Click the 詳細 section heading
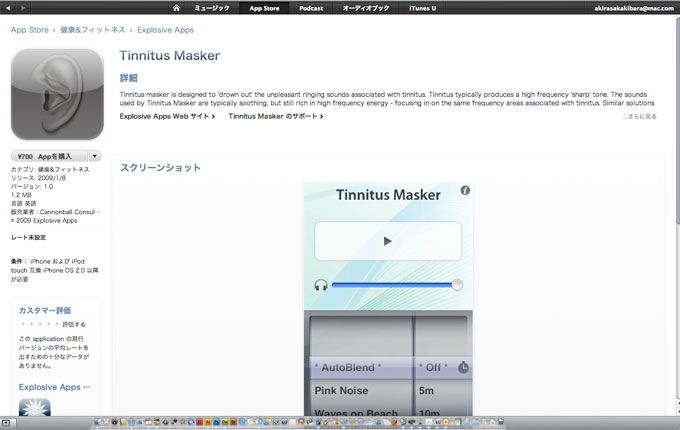 tap(129, 78)
